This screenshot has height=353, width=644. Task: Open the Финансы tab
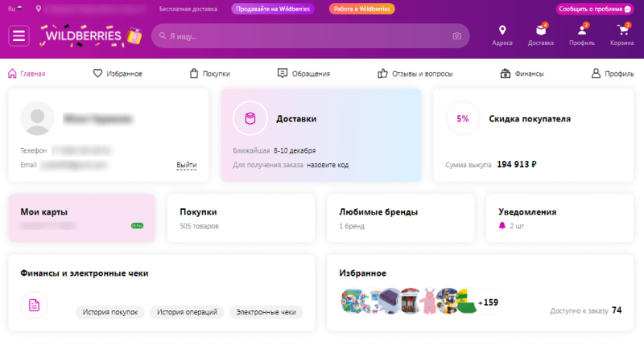click(x=522, y=73)
